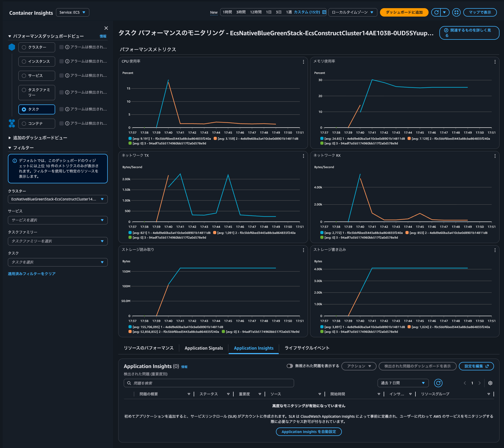Check the alarm checkbox next to クラスター
Screen dimensions: 504x448
[x=61, y=47]
